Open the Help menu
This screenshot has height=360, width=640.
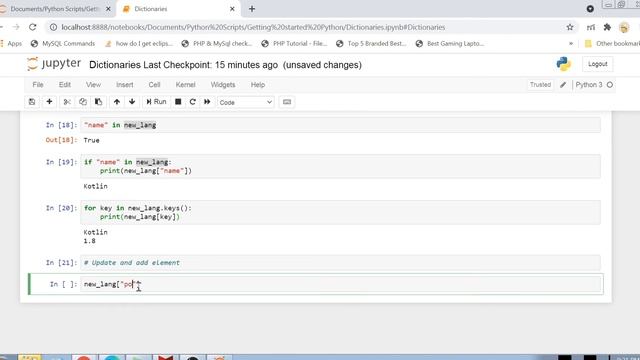click(x=258, y=85)
